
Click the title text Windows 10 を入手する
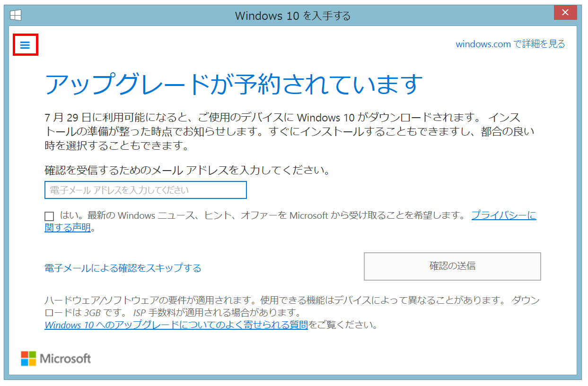[293, 16]
